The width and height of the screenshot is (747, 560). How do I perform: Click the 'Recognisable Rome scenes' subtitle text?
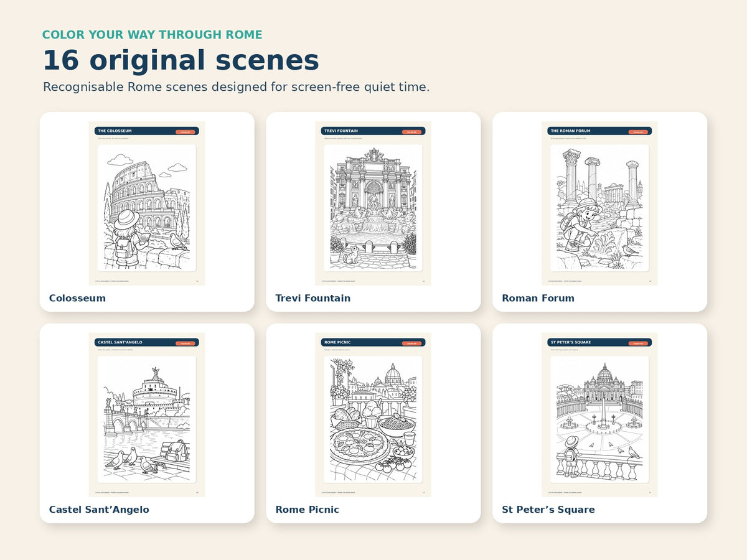click(237, 87)
